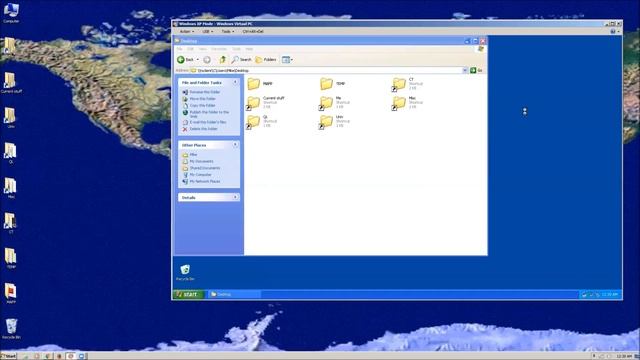Viewport: 640px width, 360px height.
Task: Click the host Start button
Action: (9, 356)
